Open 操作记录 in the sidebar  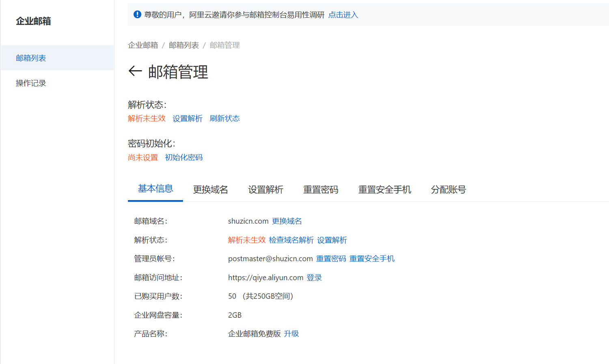[x=31, y=83]
